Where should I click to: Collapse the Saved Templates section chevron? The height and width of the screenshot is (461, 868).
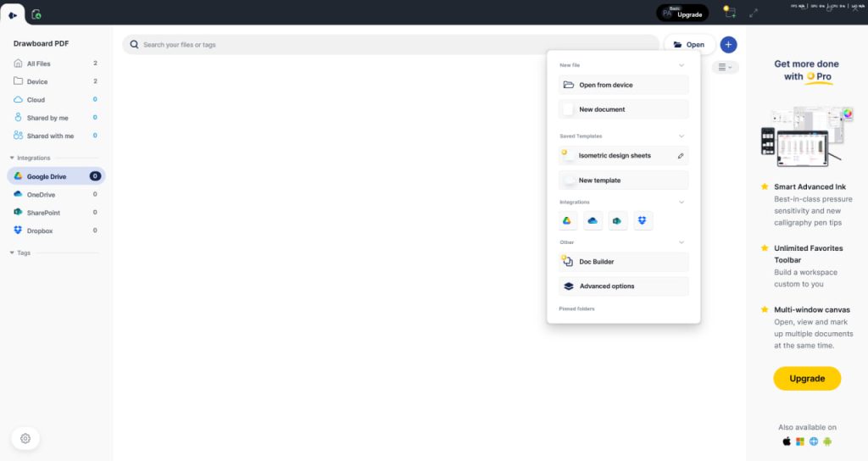(x=681, y=136)
